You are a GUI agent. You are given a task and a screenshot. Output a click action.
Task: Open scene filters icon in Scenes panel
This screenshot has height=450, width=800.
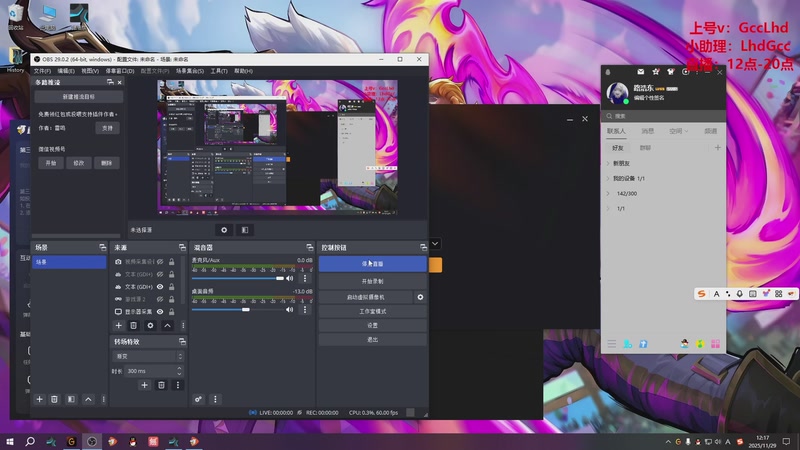[x=71, y=399]
